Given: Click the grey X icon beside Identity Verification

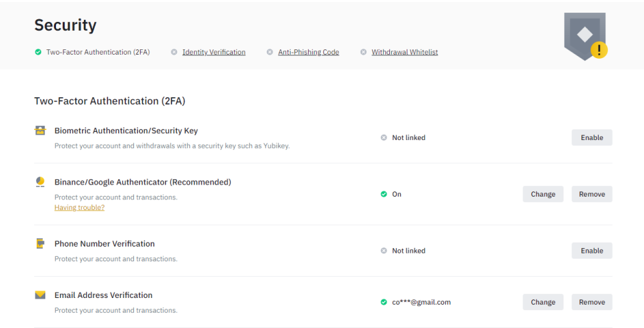Looking at the screenshot, I should pos(174,52).
